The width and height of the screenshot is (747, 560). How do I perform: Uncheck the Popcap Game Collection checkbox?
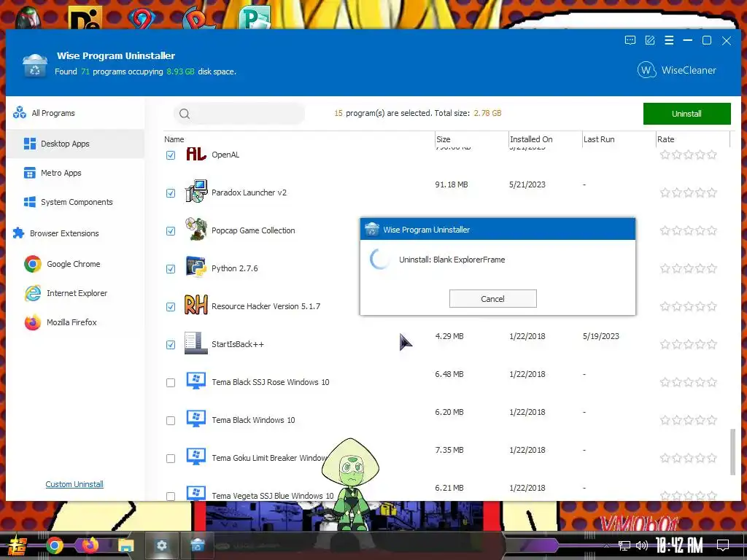171,231
